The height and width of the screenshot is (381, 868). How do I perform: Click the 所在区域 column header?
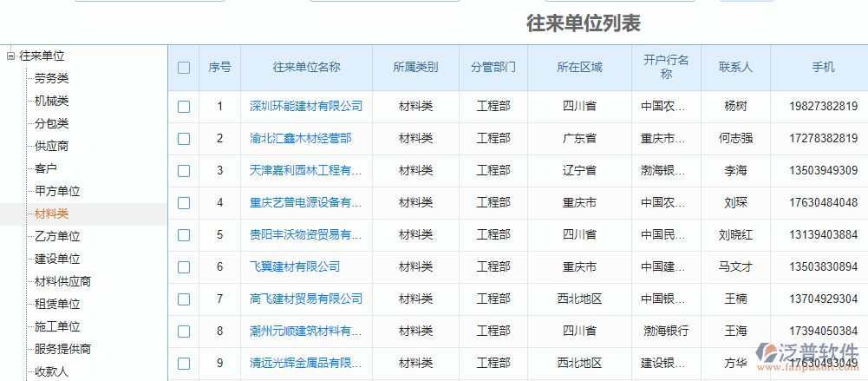pos(579,68)
